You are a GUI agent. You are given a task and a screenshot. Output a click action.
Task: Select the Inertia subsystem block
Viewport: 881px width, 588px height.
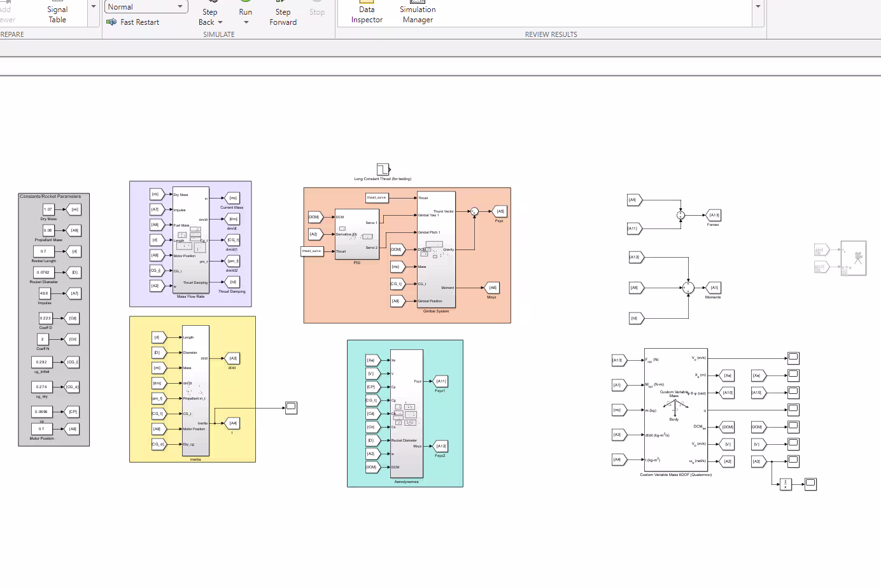click(195, 391)
